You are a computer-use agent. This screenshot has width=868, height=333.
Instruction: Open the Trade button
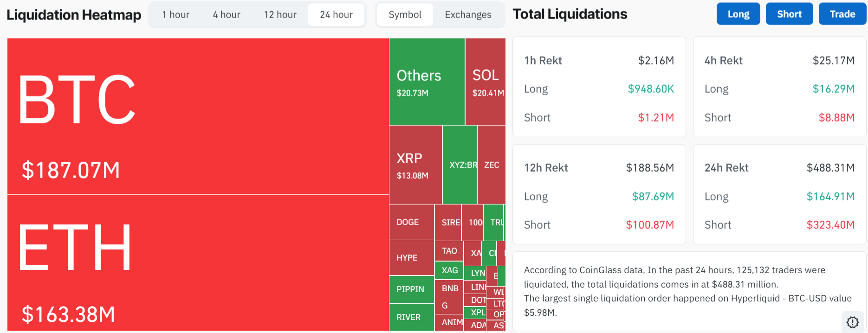click(842, 13)
